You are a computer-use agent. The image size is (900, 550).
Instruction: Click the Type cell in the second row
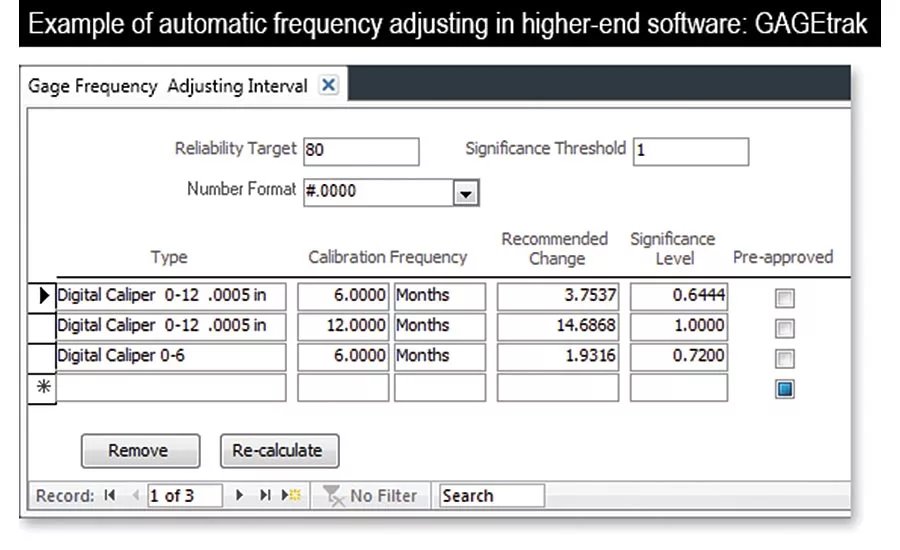(171, 327)
